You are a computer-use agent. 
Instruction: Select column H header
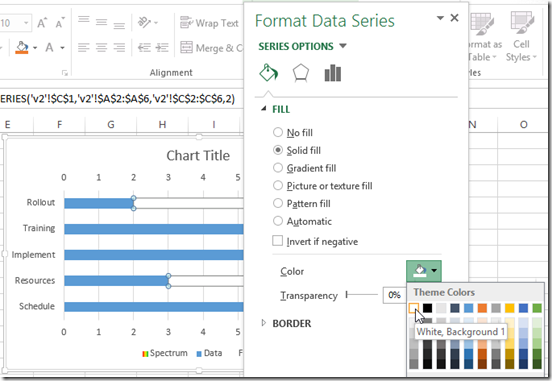pos(162,124)
